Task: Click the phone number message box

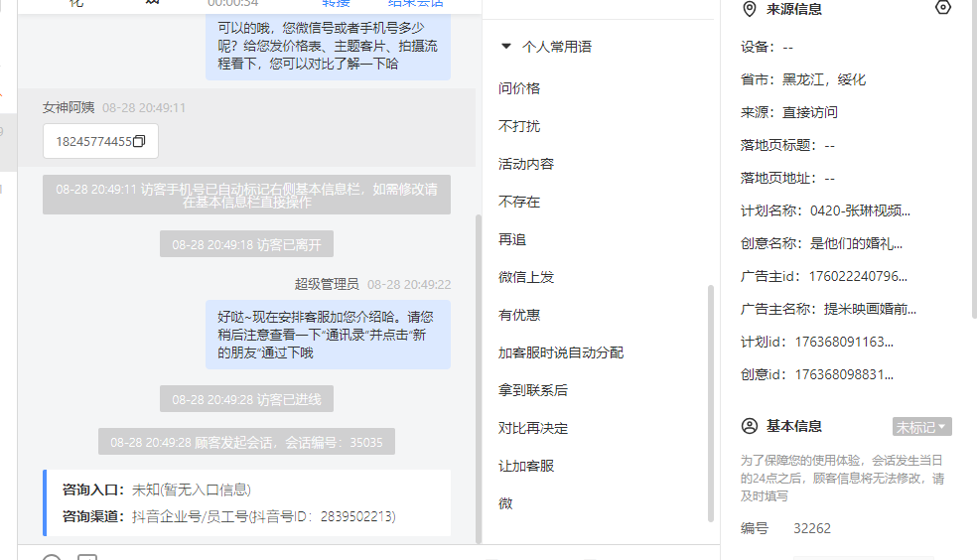Action: pyautogui.click(x=100, y=141)
